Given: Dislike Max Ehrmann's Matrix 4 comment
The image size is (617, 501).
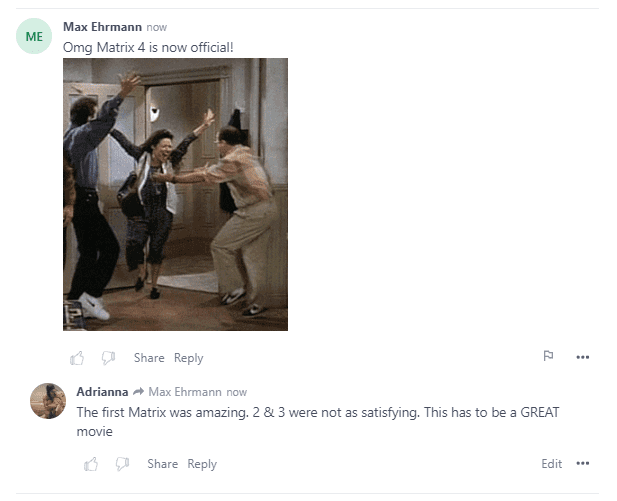Looking at the screenshot, I should (108, 358).
